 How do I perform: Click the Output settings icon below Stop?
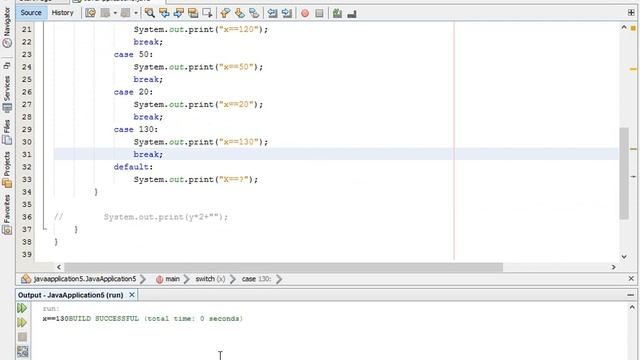pos(22,351)
